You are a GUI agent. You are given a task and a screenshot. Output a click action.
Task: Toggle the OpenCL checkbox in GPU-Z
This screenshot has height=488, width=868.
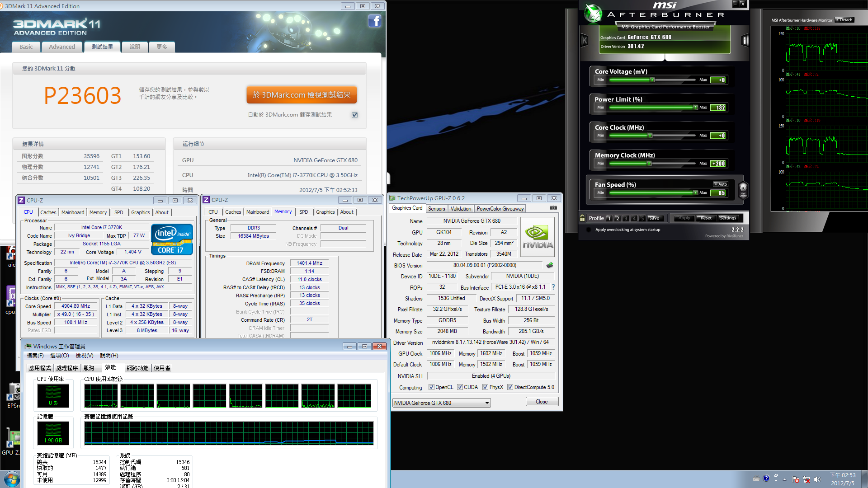point(431,387)
